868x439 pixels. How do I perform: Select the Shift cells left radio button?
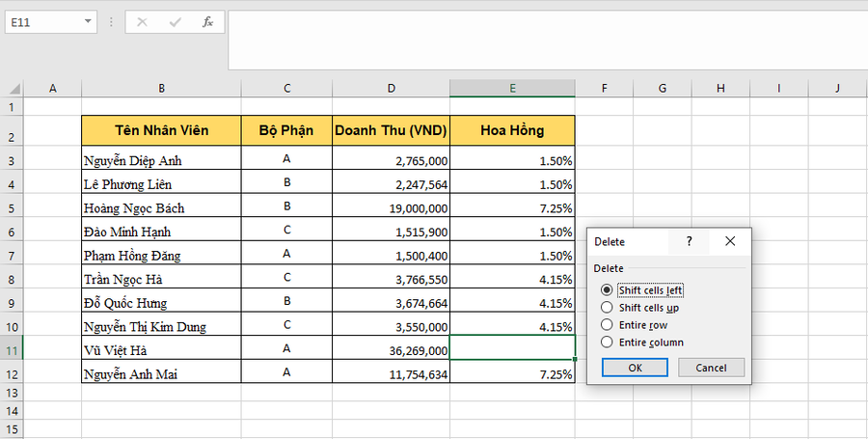pos(607,290)
